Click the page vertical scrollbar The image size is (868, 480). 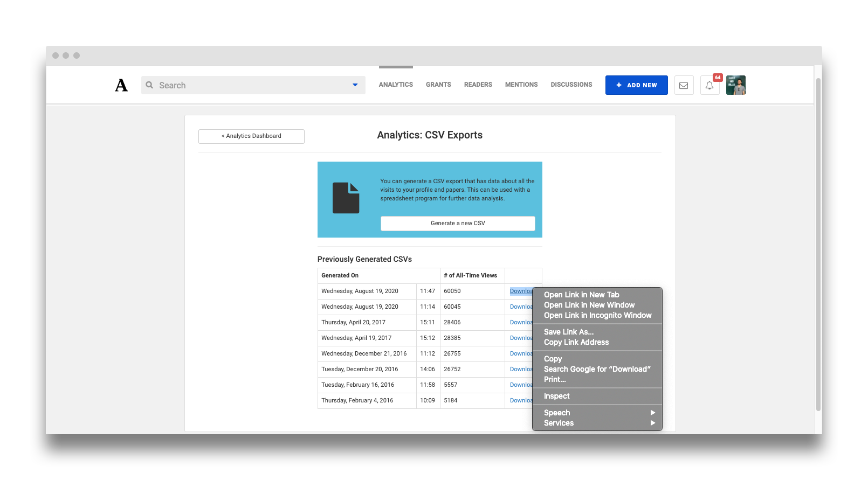point(818,242)
